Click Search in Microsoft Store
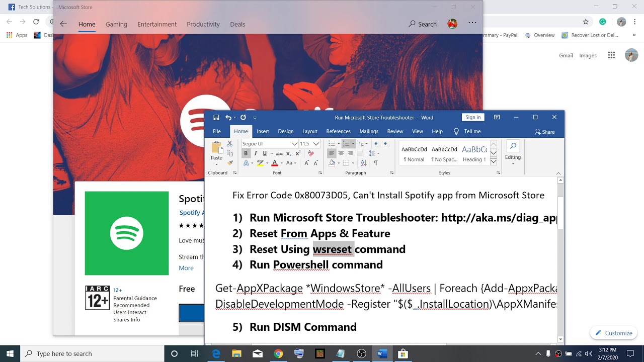644x362 pixels. pyautogui.click(x=423, y=24)
